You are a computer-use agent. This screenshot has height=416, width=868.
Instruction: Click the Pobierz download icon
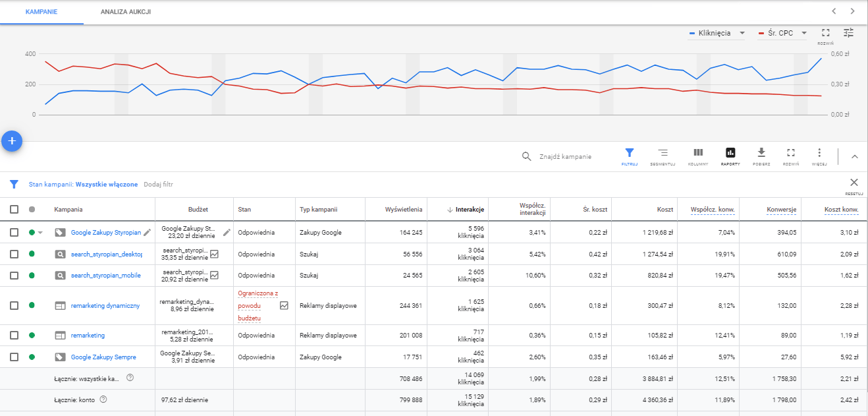click(761, 152)
